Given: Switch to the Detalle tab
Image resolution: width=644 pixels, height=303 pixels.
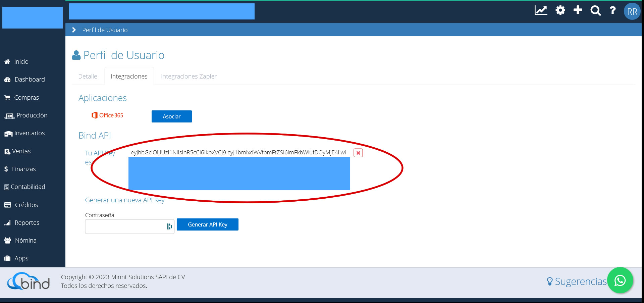Looking at the screenshot, I should (x=88, y=77).
